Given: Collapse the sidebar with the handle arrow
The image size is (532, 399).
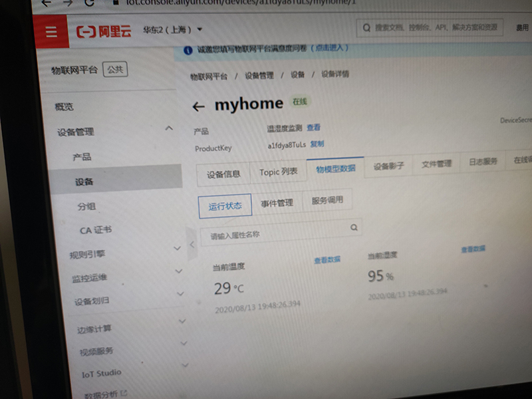Looking at the screenshot, I should pyautogui.click(x=192, y=244).
